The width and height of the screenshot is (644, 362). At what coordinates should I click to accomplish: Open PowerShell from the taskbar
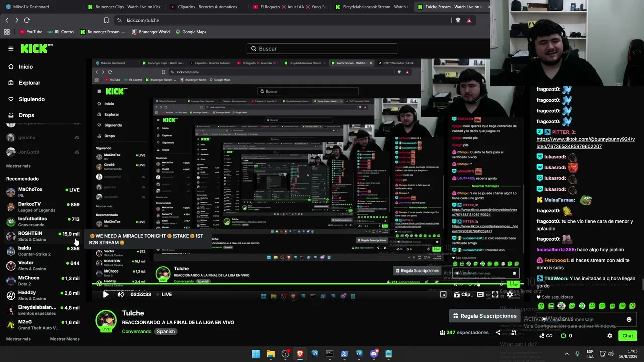pyautogui.click(x=344, y=354)
